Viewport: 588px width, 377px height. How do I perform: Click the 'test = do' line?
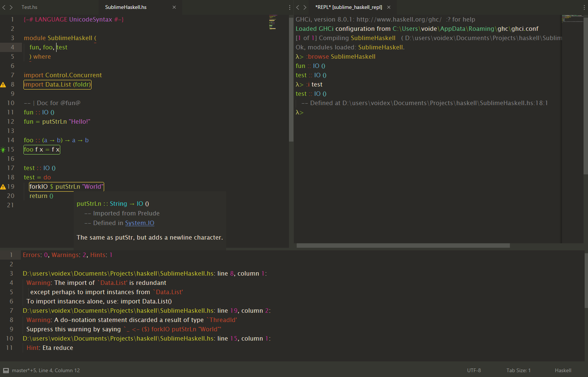(x=37, y=177)
